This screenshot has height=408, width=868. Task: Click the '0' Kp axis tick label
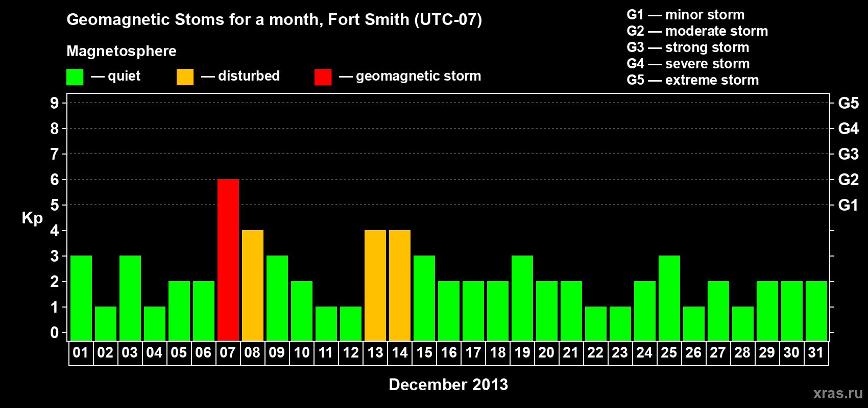(55, 333)
